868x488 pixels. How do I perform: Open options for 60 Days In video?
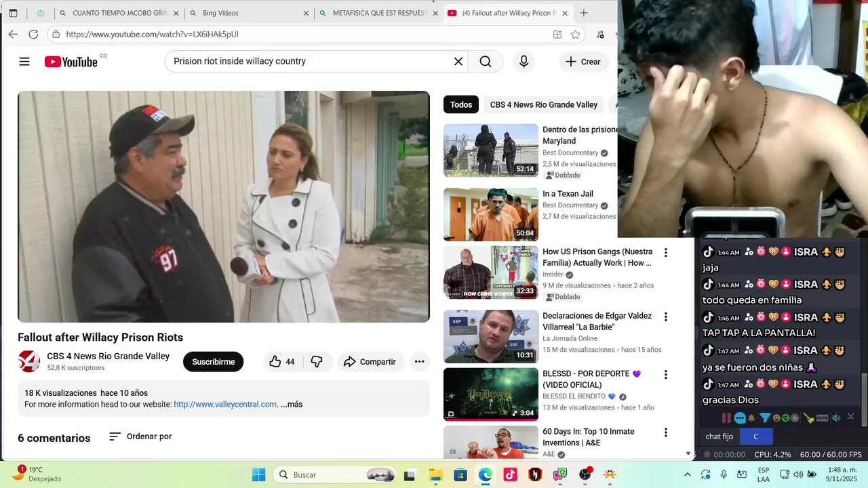tap(666, 432)
